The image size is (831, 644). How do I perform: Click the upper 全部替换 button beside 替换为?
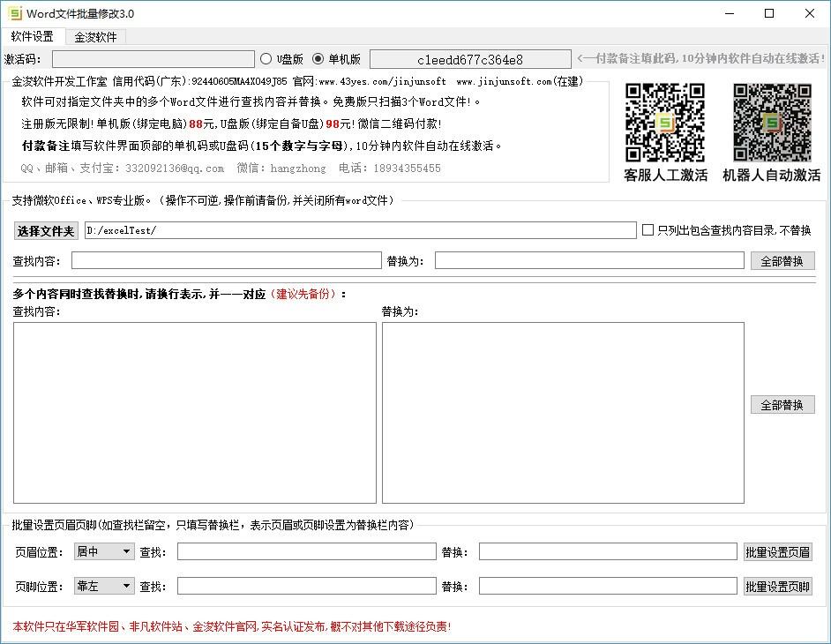point(782,261)
